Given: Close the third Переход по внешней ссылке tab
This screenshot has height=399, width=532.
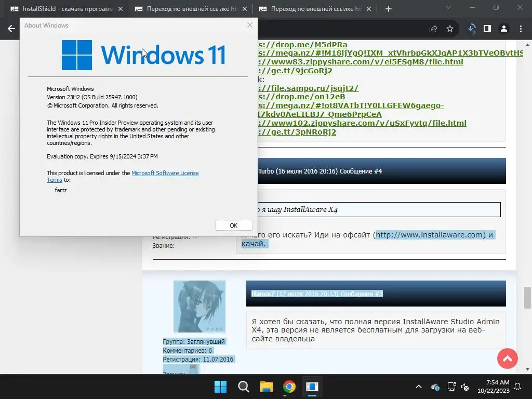Looking at the screenshot, I should tap(369, 9).
